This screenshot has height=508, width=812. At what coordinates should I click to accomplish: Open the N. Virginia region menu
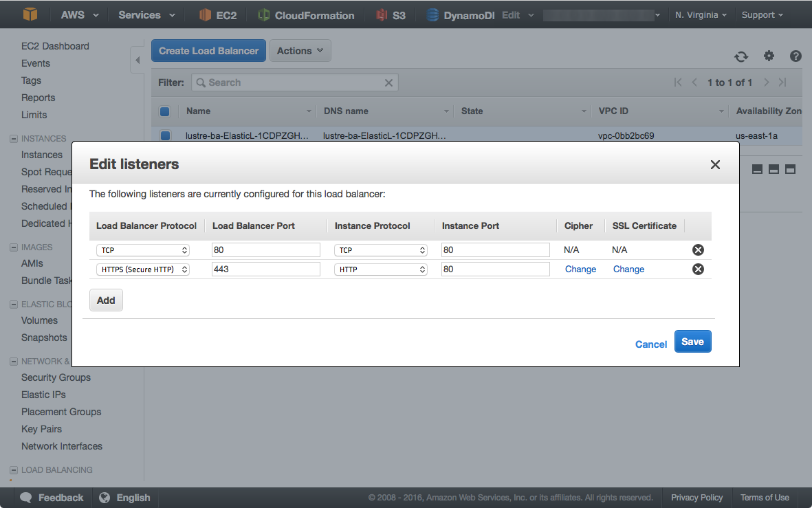700,15
